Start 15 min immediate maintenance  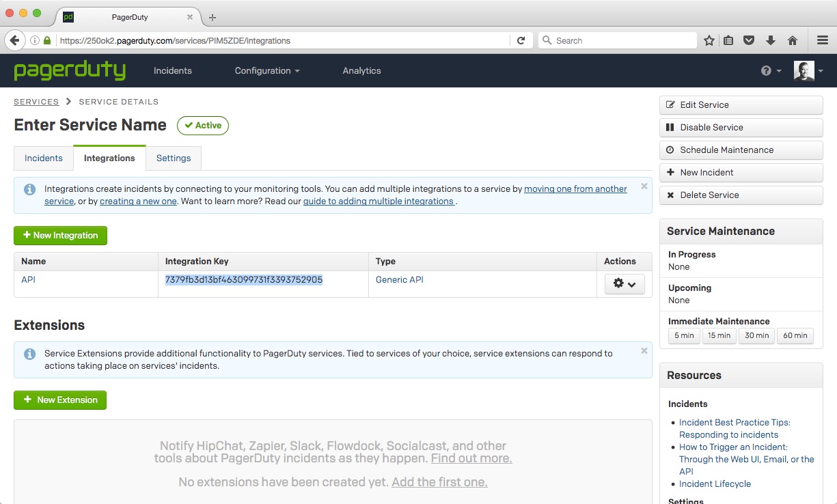(719, 335)
